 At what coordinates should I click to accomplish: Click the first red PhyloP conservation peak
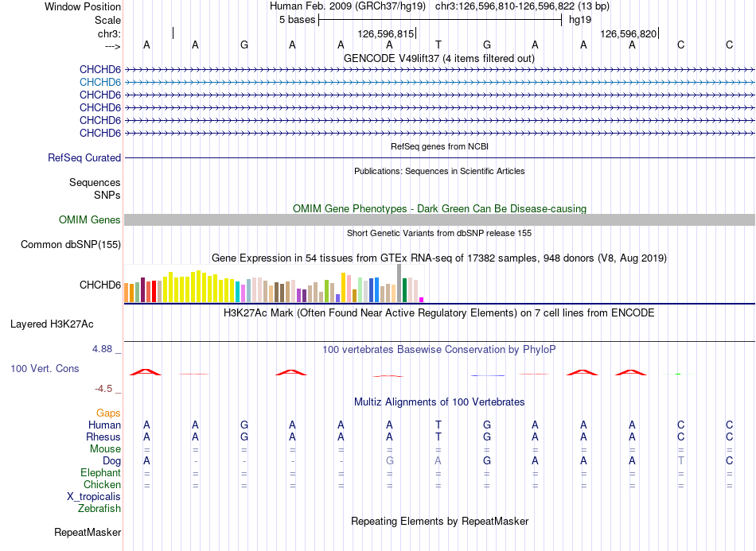146,372
